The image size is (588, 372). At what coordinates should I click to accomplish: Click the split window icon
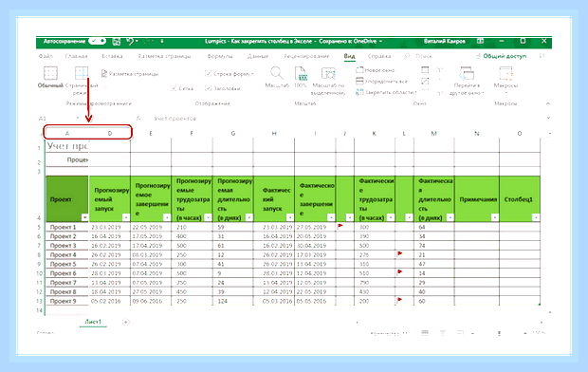[x=425, y=70]
